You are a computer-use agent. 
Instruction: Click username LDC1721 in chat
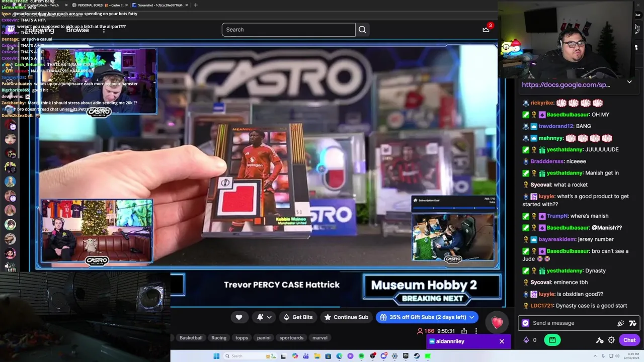541,306
